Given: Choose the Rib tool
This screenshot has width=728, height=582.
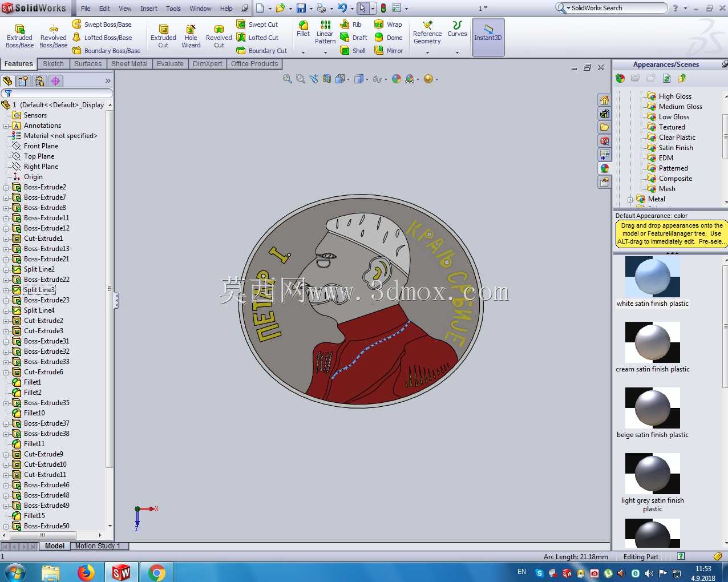Looking at the screenshot, I should tap(351, 25).
